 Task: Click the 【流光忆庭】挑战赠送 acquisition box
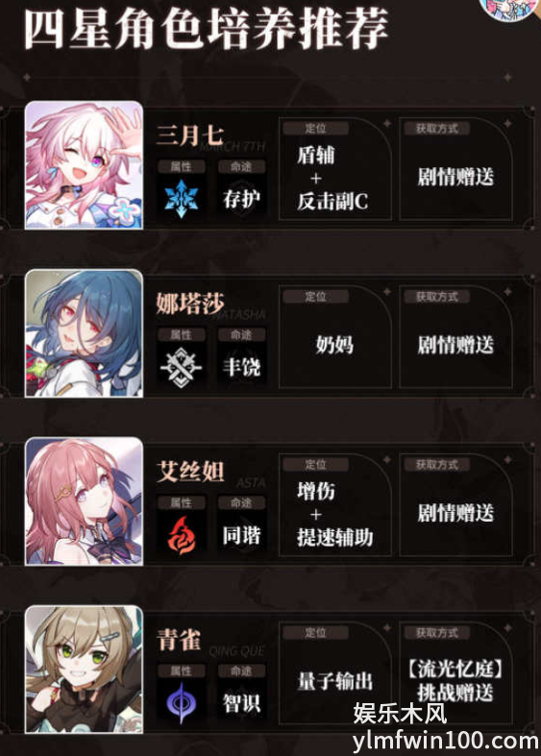[455, 673]
